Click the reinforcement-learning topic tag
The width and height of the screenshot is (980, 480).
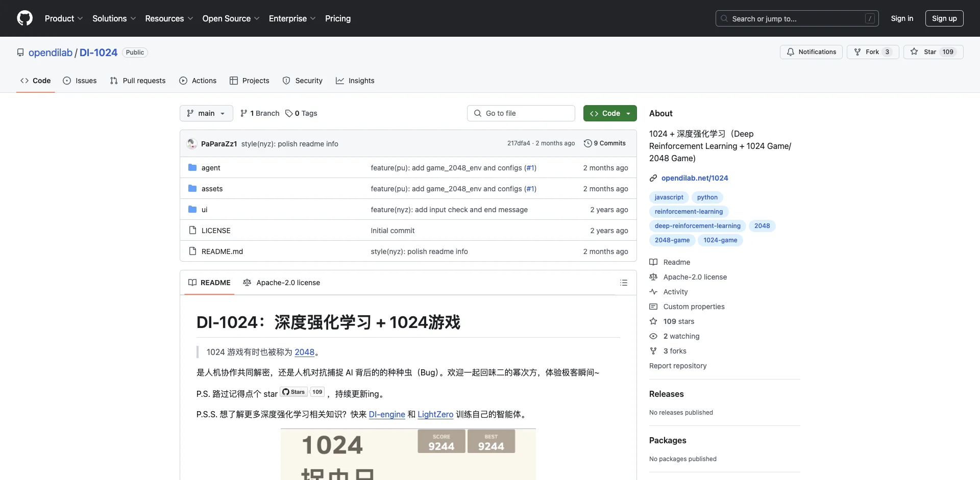[689, 212]
